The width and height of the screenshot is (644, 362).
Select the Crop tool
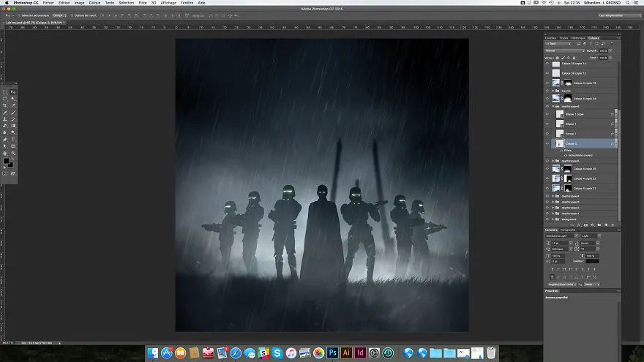point(5,105)
